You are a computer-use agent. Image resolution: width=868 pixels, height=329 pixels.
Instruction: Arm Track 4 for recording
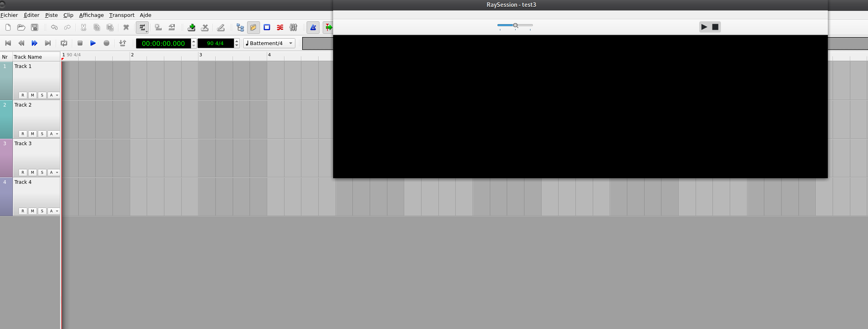point(23,211)
